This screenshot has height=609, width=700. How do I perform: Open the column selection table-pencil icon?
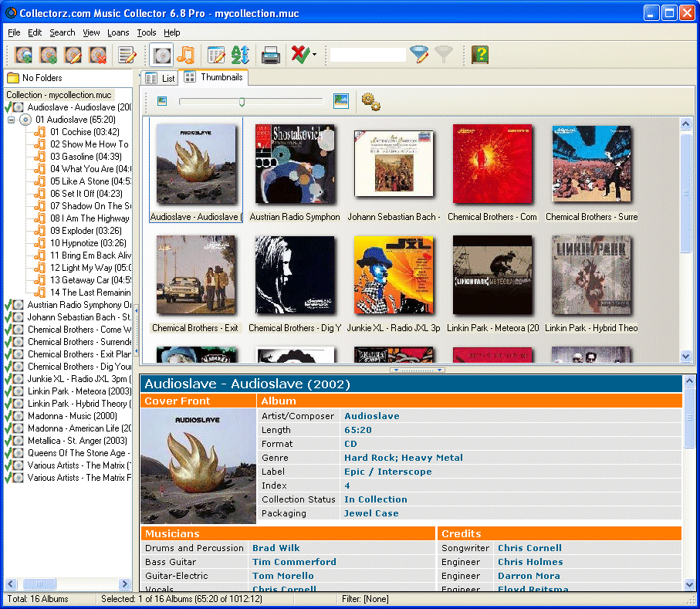216,56
